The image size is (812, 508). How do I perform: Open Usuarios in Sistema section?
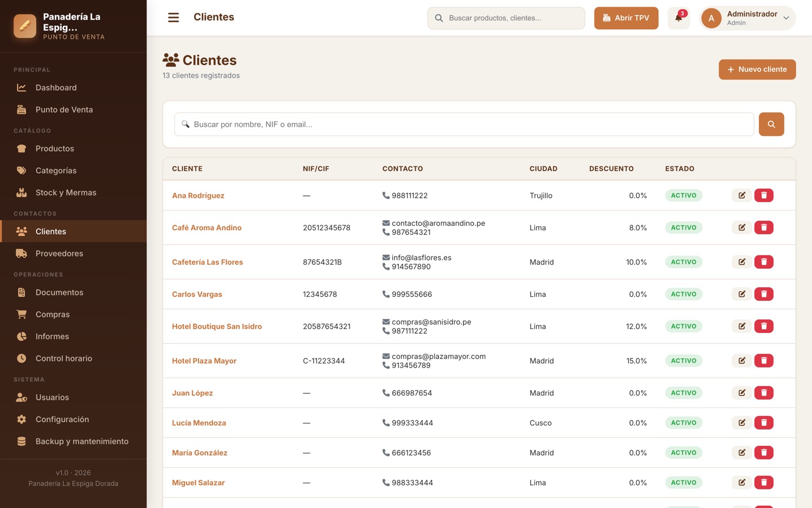click(73, 397)
